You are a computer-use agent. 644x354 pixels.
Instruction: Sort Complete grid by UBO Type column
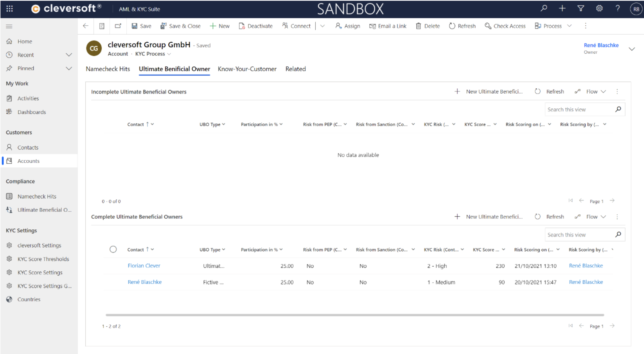pos(212,250)
